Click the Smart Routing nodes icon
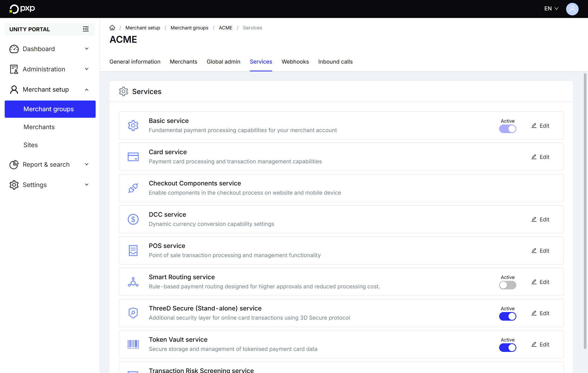Viewport: 588px width, 373px height. pyautogui.click(x=133, y=282)
